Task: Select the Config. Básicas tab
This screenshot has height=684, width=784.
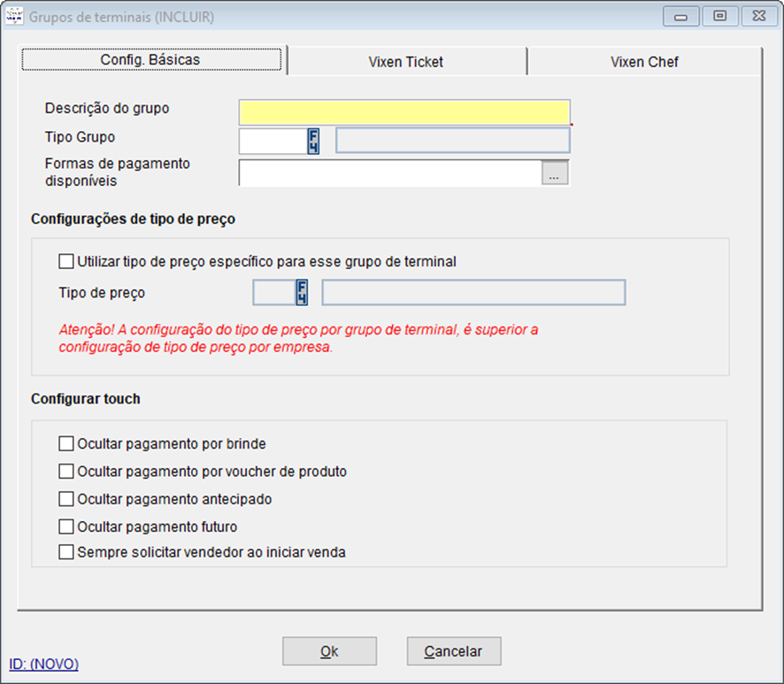Action: coord(151,60)
